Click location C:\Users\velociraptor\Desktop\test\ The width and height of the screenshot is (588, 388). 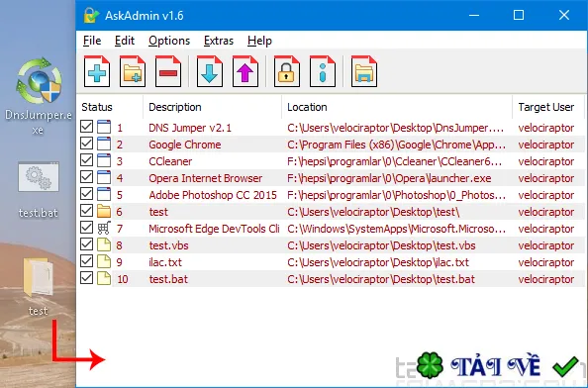(373, 212)
